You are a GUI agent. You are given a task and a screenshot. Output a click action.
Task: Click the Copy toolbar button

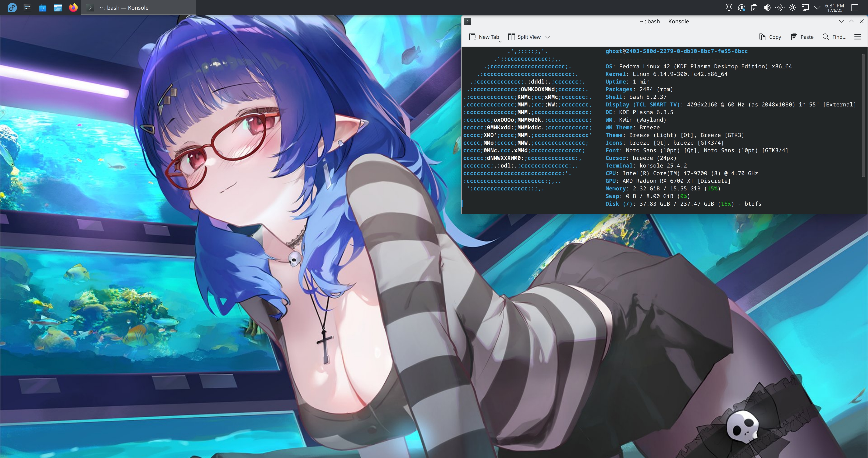770,37
